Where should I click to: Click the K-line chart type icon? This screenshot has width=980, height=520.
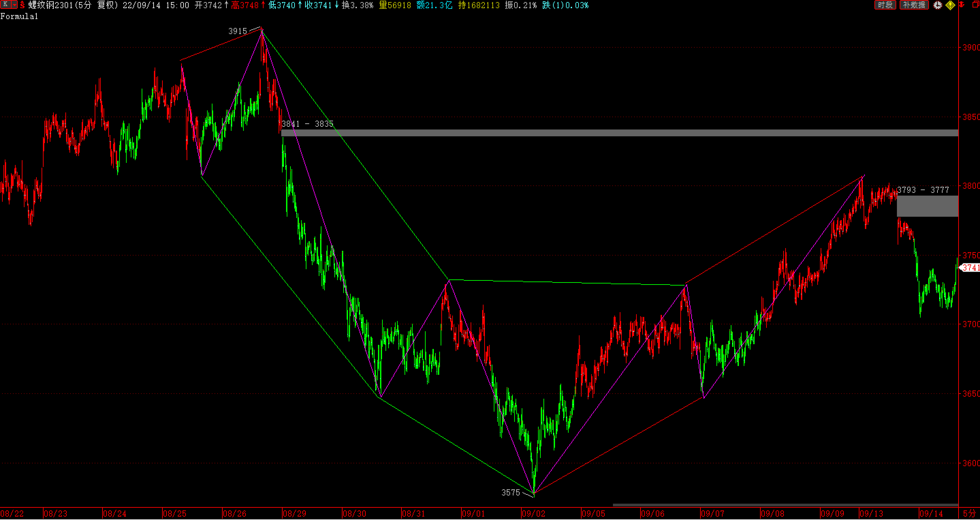(5, 4)
